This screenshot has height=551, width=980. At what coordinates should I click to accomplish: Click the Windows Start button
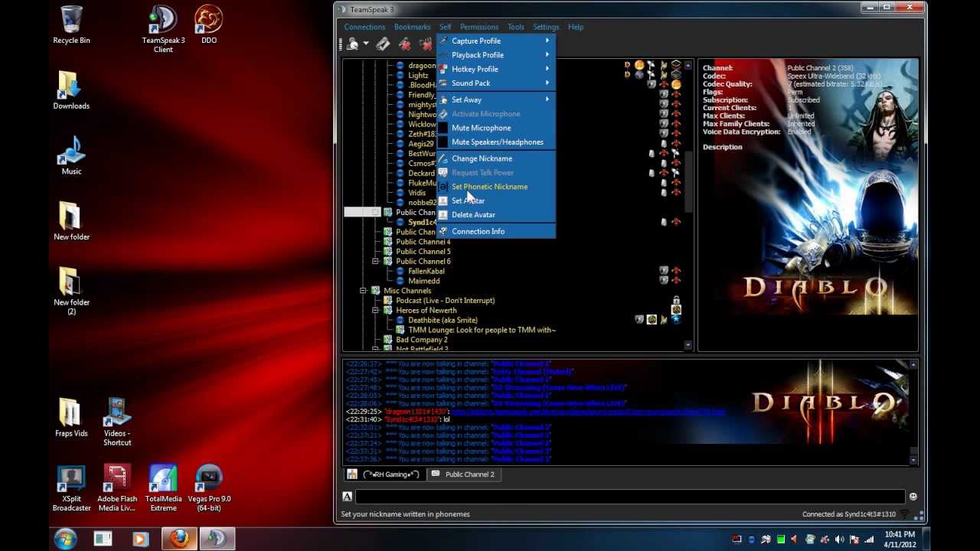point(65,539)
